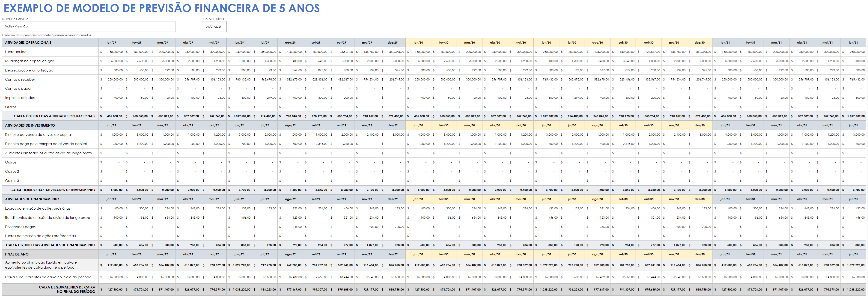Click out/30 header in Final de Ano row
The width and height of the screenshot is (868, 297).
(x=649, y=254)
